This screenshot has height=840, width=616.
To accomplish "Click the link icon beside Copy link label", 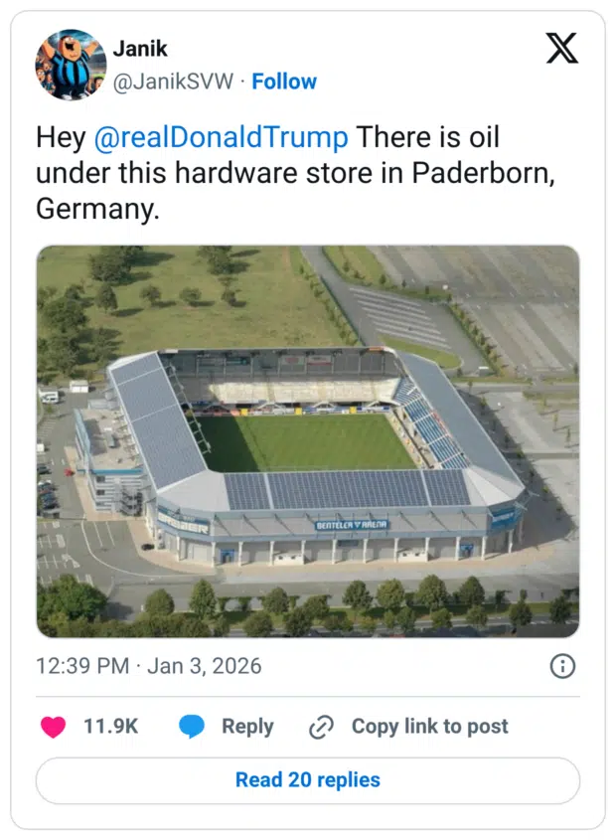I will click(x=320, y=727).
